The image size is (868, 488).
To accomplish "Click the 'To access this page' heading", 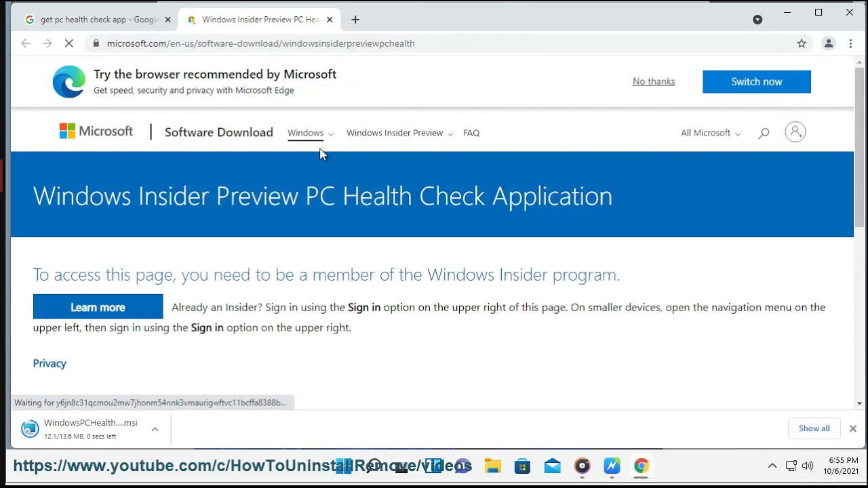I will tap(326, 274).
